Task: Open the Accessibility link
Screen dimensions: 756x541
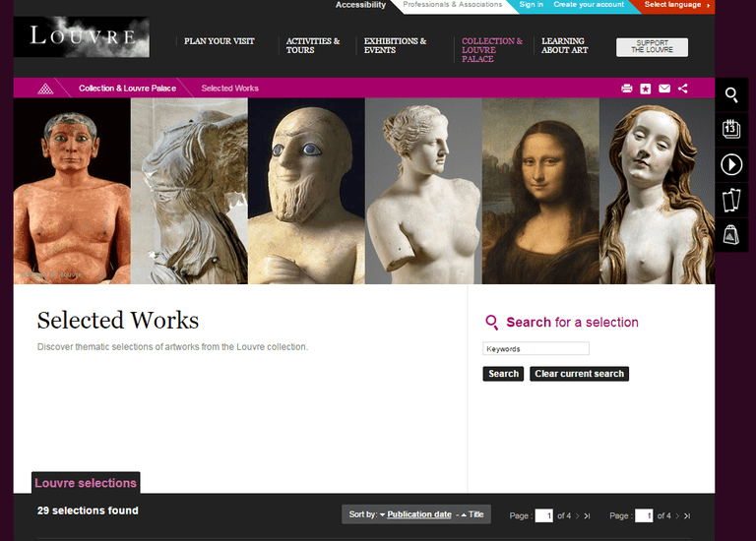Action: [360, 5]
